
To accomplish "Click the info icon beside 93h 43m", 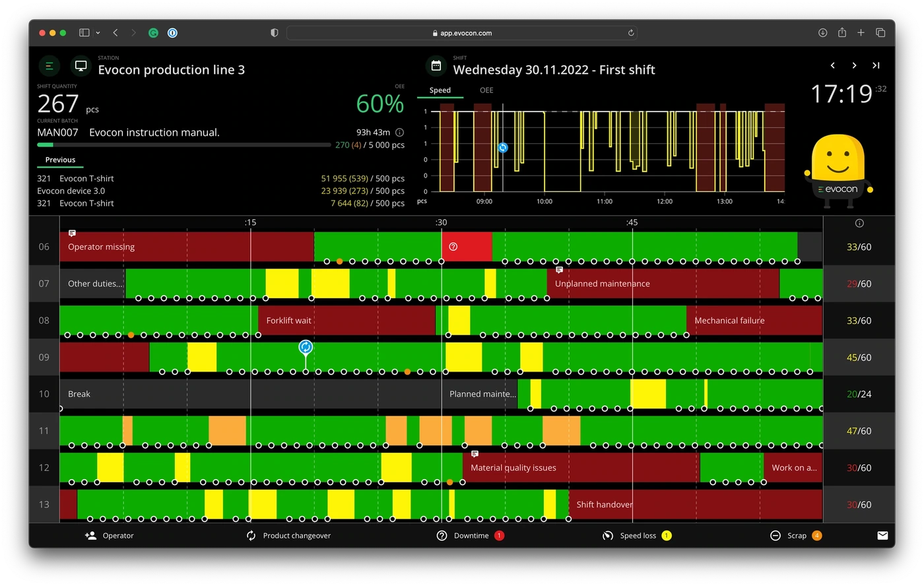I will 399,133.
